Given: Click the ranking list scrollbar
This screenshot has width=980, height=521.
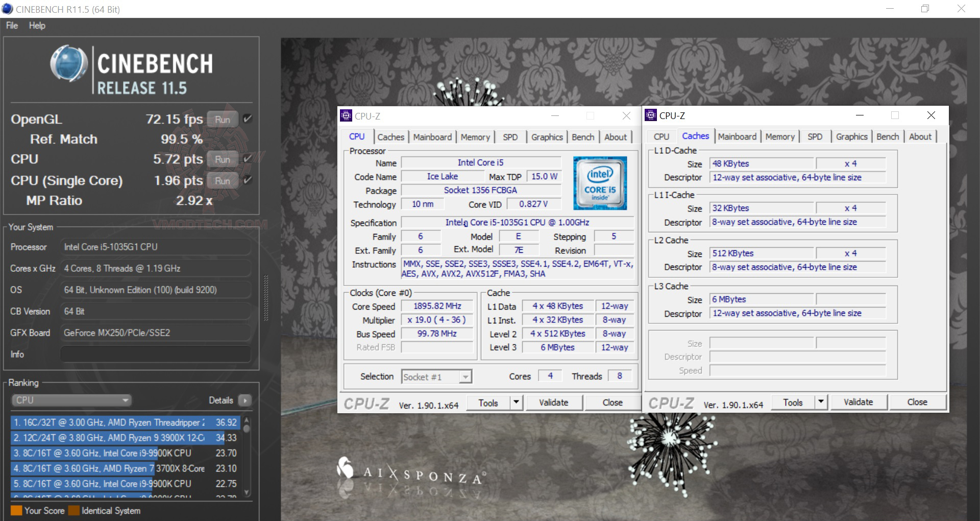Looking at the screenshot, I should [247, 456].
